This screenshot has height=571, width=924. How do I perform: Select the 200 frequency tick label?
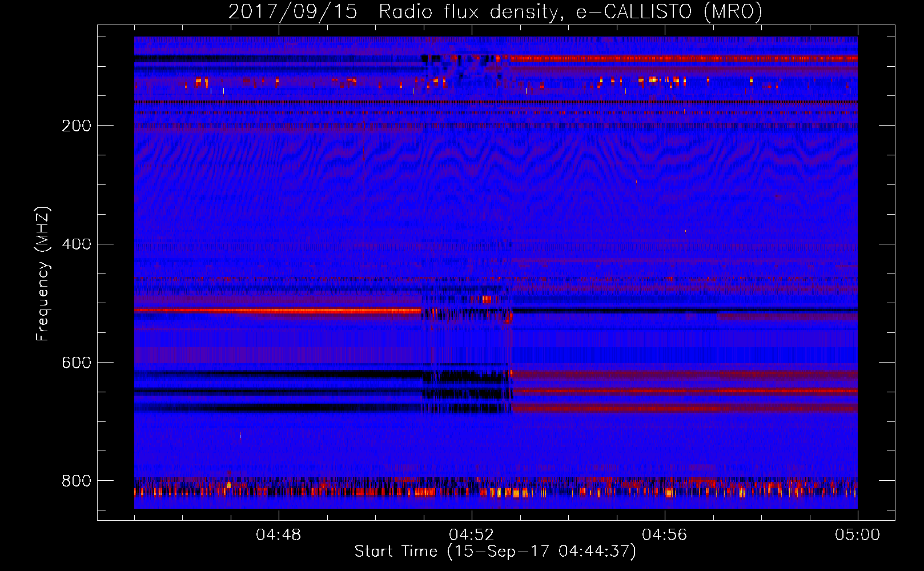tap(77, 126)
